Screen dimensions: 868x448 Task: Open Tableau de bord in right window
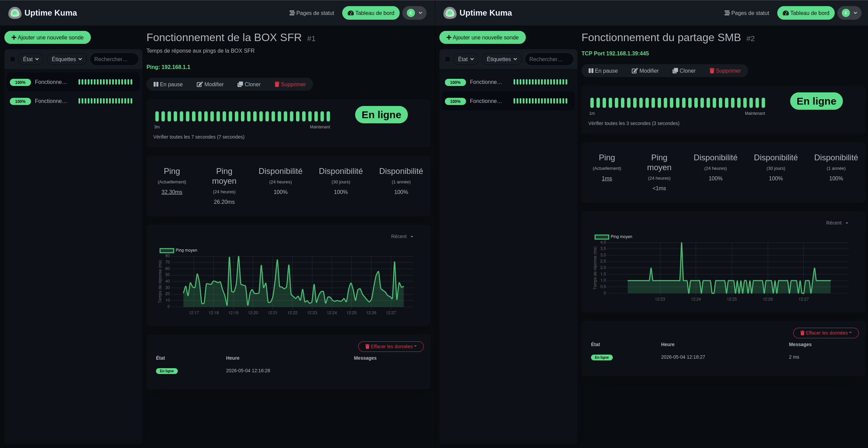coord(806,13)
